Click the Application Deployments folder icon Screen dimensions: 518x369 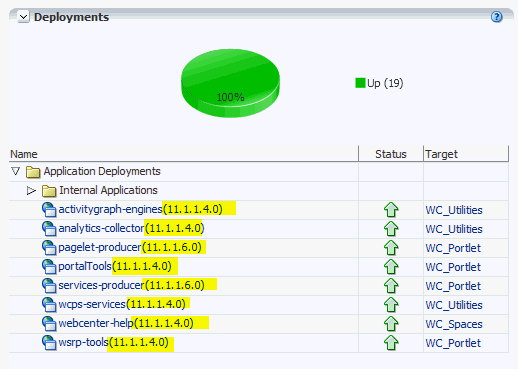pyautogui.click(x=33, y=172)
